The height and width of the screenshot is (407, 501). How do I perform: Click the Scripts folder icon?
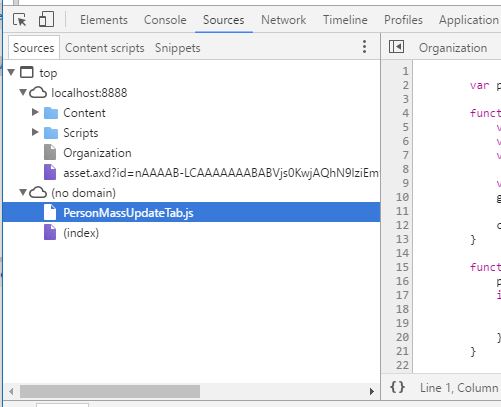point(51,133)
